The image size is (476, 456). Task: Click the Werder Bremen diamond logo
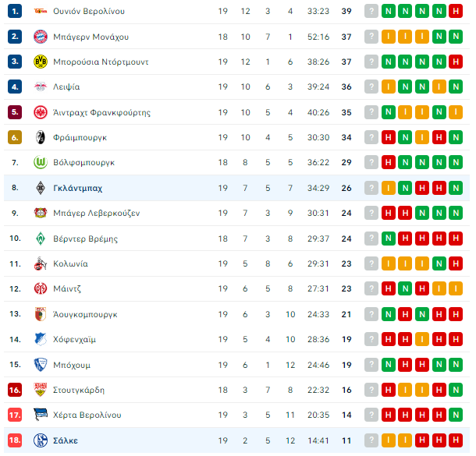tap(41, 239)
